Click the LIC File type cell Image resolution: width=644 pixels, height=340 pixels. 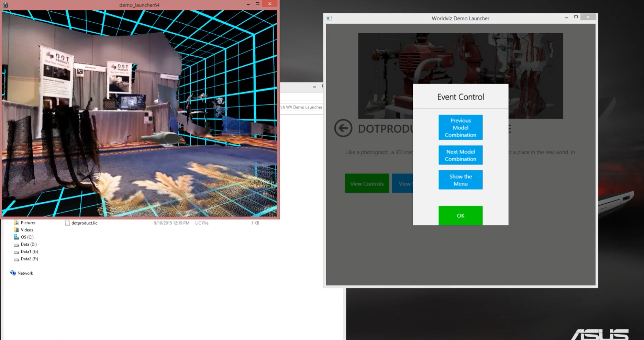click(x=202, y=223)
